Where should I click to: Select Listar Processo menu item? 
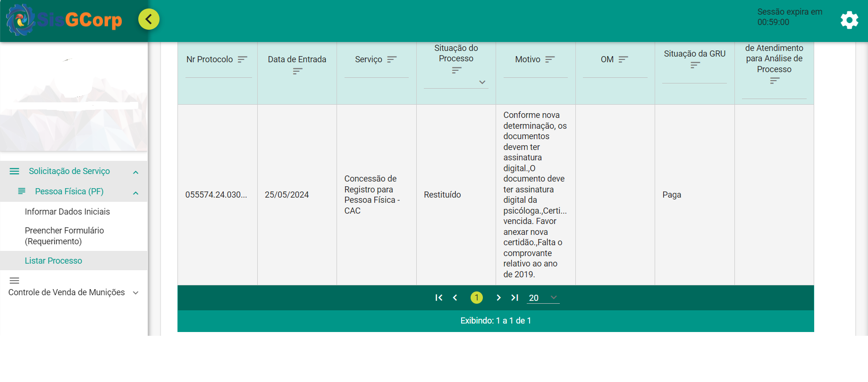(x=53, y=261)
